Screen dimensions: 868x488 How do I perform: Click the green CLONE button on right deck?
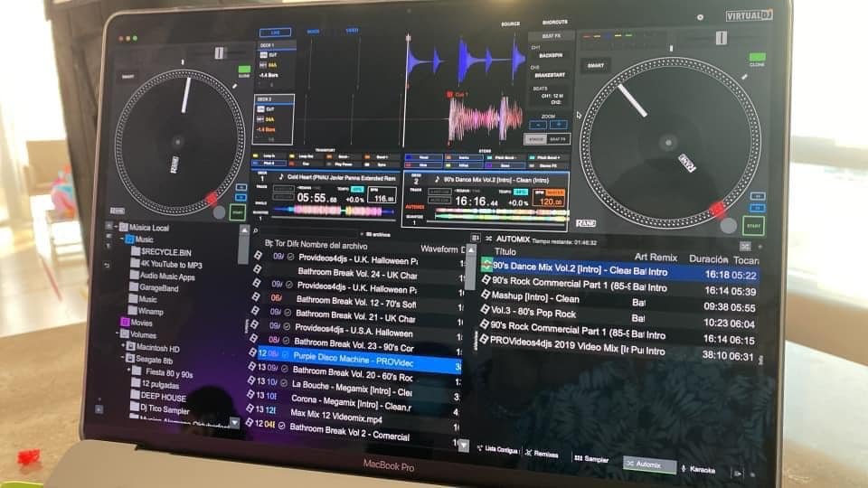pos(757,56)
